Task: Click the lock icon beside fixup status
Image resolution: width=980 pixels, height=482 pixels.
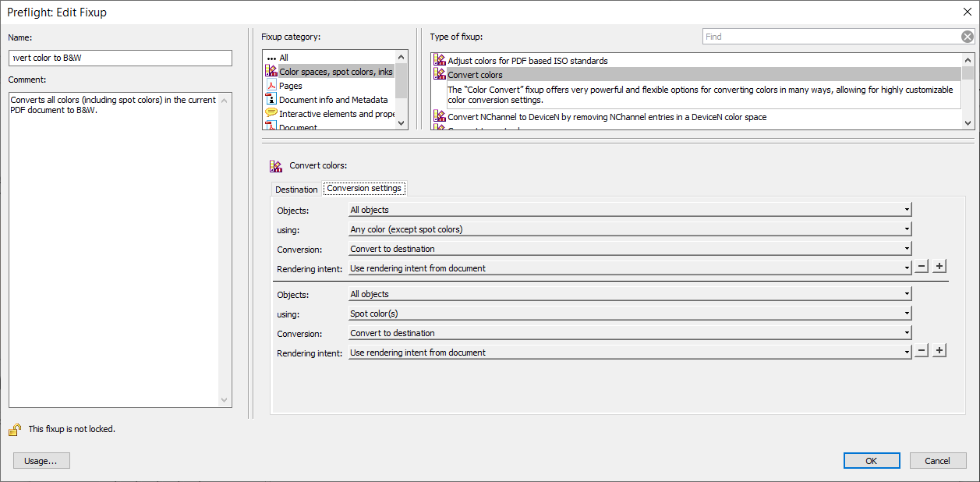Action: [x=15, y=429]
